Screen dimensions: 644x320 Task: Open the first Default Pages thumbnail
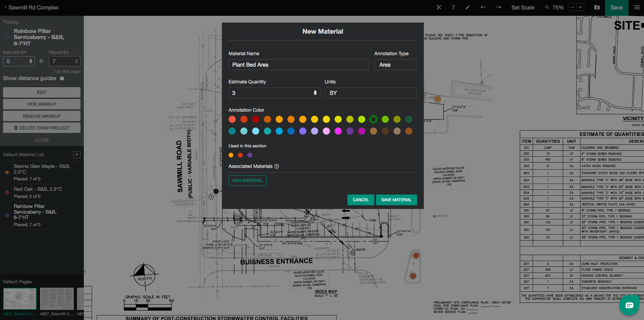[20, 299]
